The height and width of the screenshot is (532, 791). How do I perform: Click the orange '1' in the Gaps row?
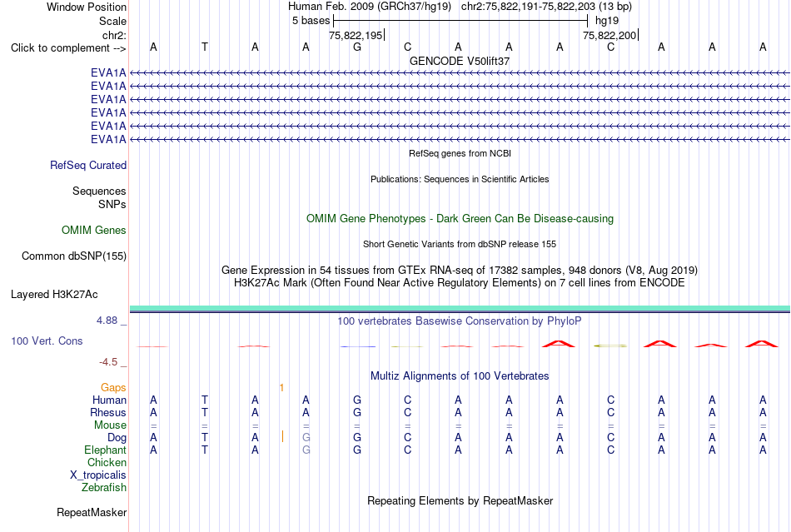(x=281, y=388)
